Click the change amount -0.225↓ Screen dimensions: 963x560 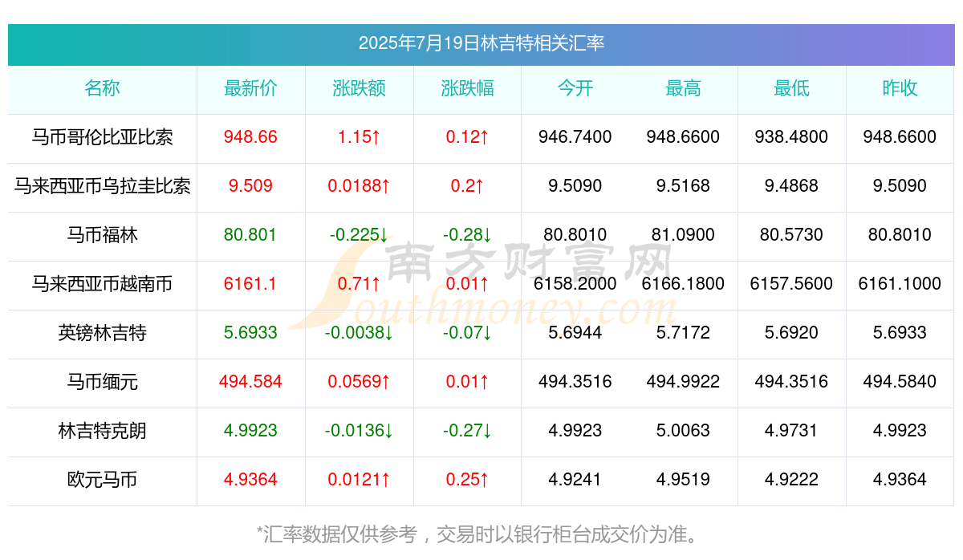click(359, 235)
